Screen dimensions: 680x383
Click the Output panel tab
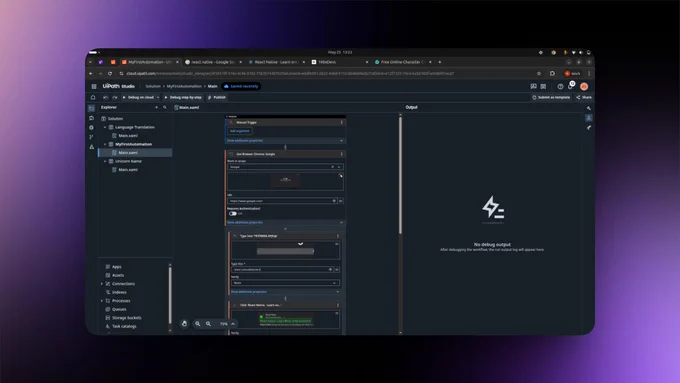(412, 107)
